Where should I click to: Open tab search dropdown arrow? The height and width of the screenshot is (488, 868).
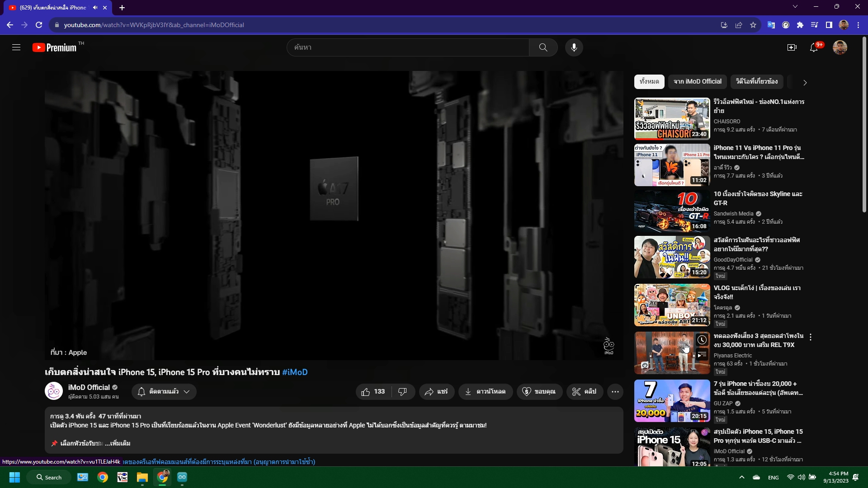tap(795, 6)
